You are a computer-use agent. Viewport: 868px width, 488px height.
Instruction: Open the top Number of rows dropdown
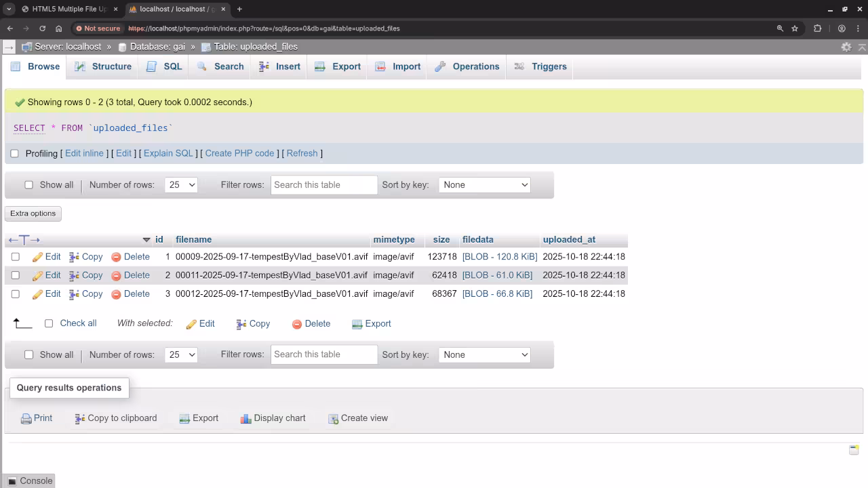click(x=181, y=185)
